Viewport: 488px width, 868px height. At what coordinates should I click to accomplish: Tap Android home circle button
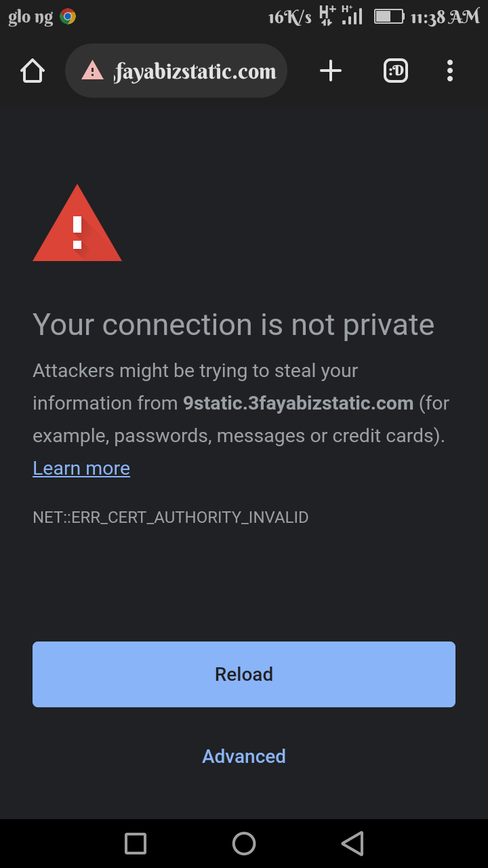click(x=244, y=844)
